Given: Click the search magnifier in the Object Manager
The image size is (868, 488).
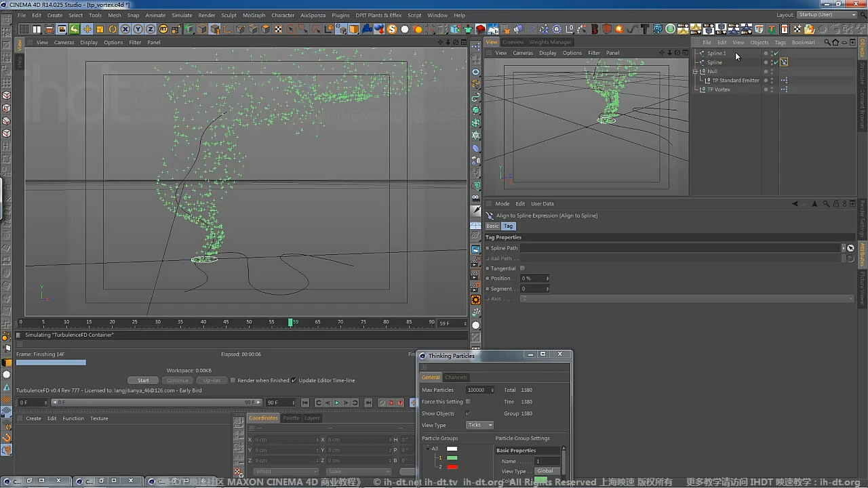Looking at the screenshot, I should (827, 43).
